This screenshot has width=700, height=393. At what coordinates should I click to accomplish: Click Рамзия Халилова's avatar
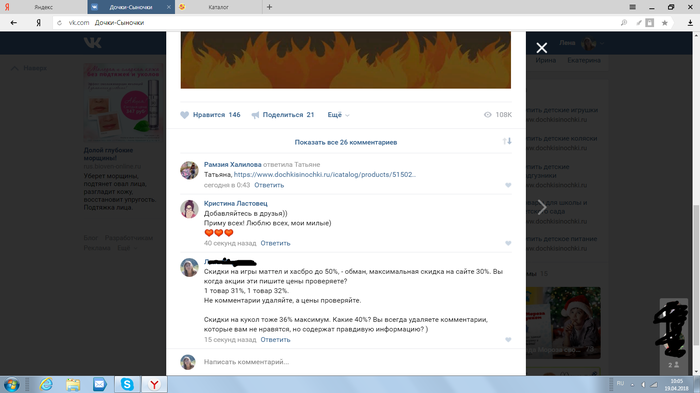click(189, 170)
